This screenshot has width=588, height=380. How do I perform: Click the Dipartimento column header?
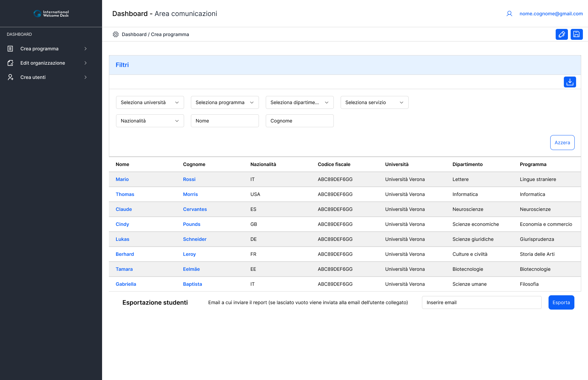coord(468,164)
